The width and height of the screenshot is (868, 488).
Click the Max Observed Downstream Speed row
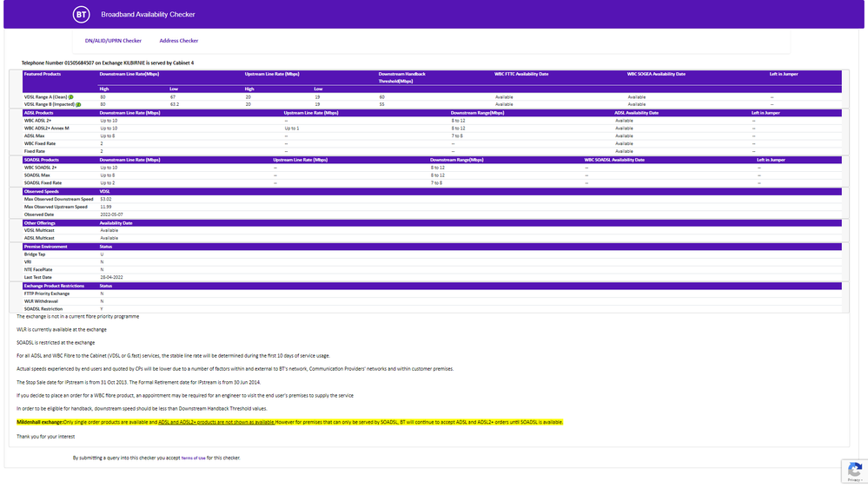tap(56, 199)
